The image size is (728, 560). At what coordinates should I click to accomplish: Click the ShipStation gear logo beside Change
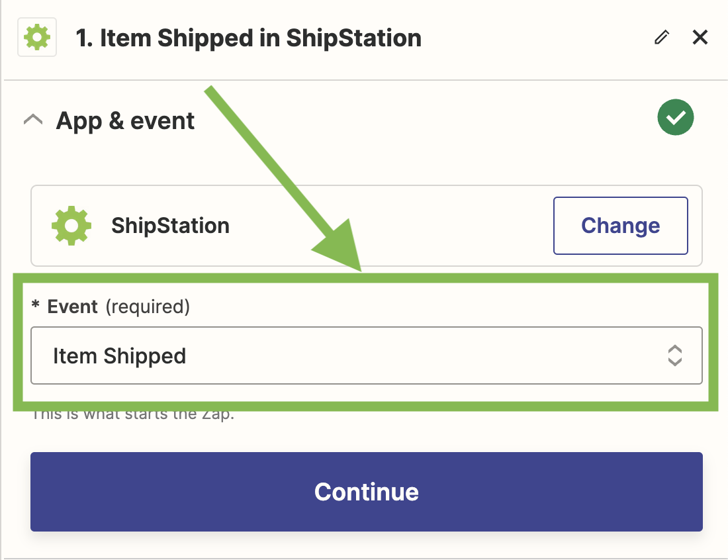coord(71,226)
